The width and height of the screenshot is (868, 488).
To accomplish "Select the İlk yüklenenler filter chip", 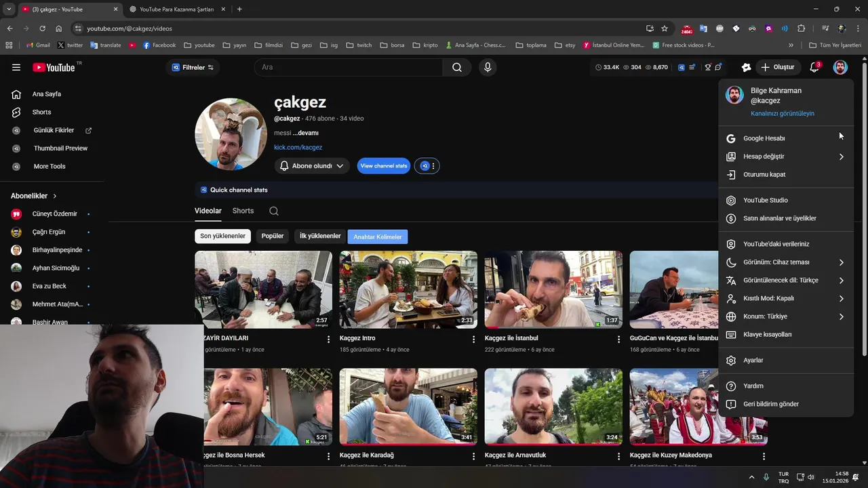I will tap(320, 236).
